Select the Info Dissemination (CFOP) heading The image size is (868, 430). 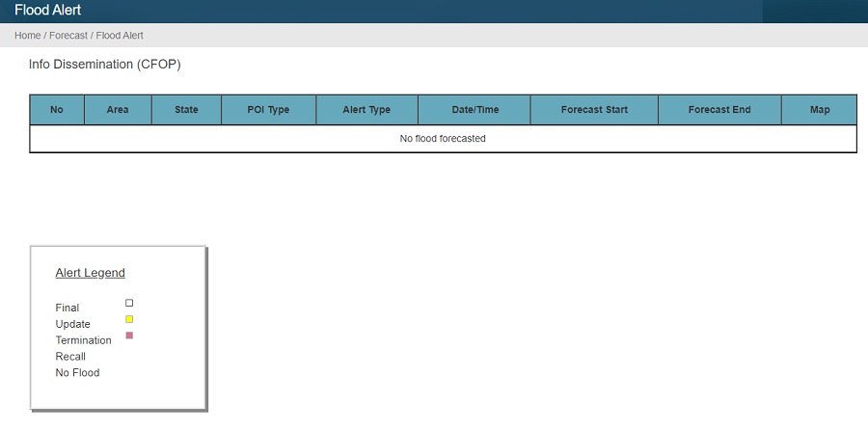click(104, 65)
